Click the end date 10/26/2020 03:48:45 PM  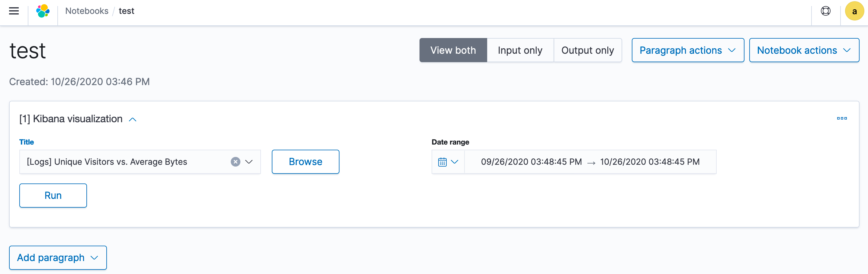click(650, 162)
